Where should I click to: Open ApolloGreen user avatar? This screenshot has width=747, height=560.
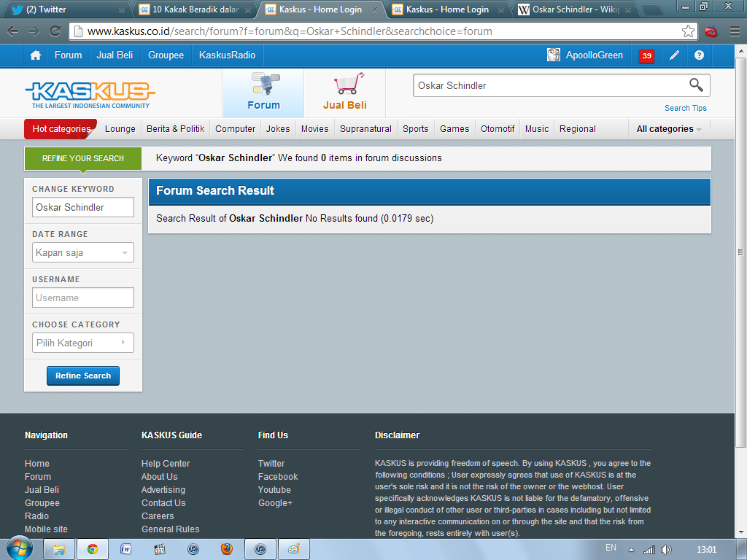(x=554, y=55)
